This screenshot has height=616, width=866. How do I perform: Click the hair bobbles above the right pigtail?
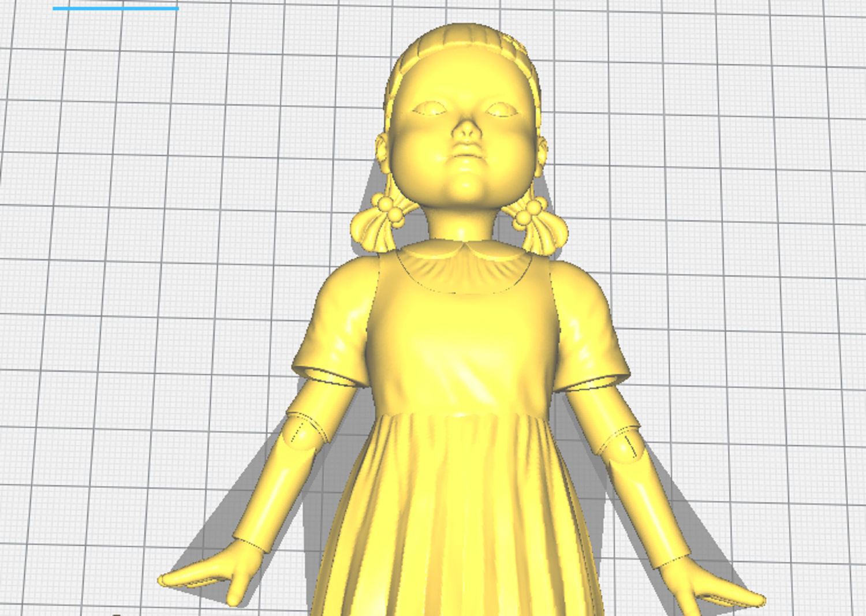point(529,211)
